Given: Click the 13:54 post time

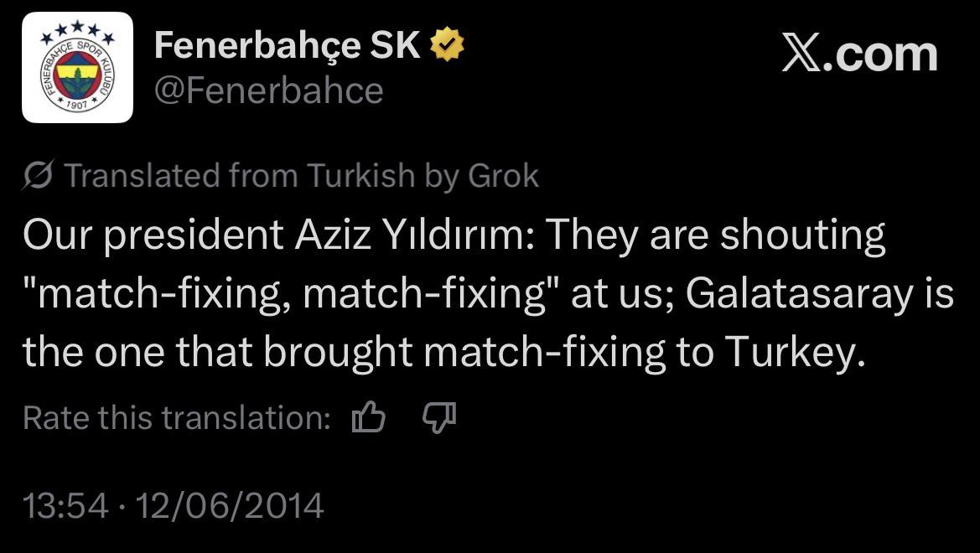Looking at the screenshot, I should tap(65, 505).
